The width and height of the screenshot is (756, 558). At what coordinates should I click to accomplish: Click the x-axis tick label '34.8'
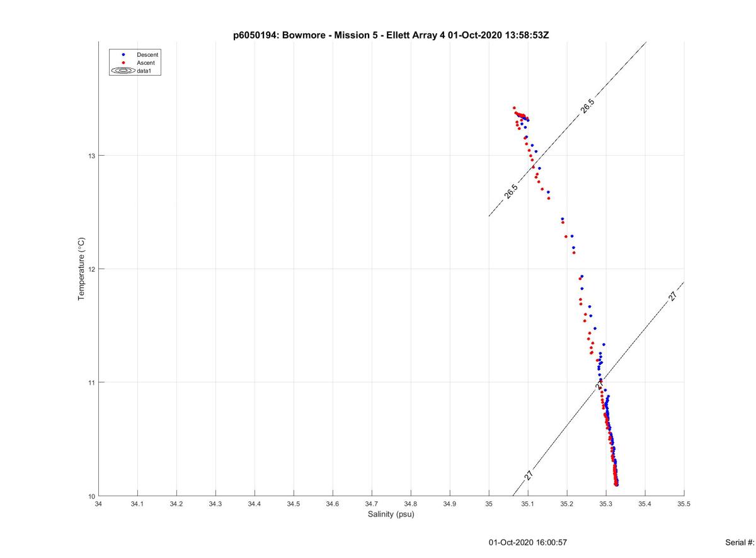pyautogui.click(x=411, y=504)
